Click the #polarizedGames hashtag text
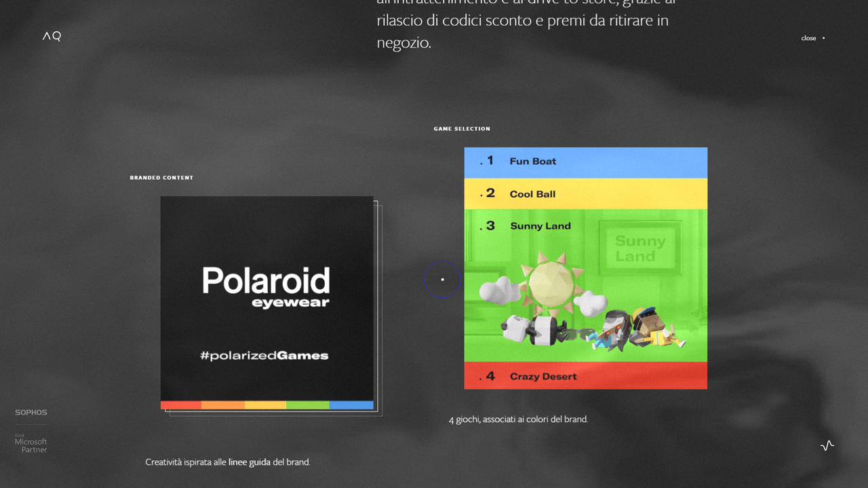 (264, 355)
